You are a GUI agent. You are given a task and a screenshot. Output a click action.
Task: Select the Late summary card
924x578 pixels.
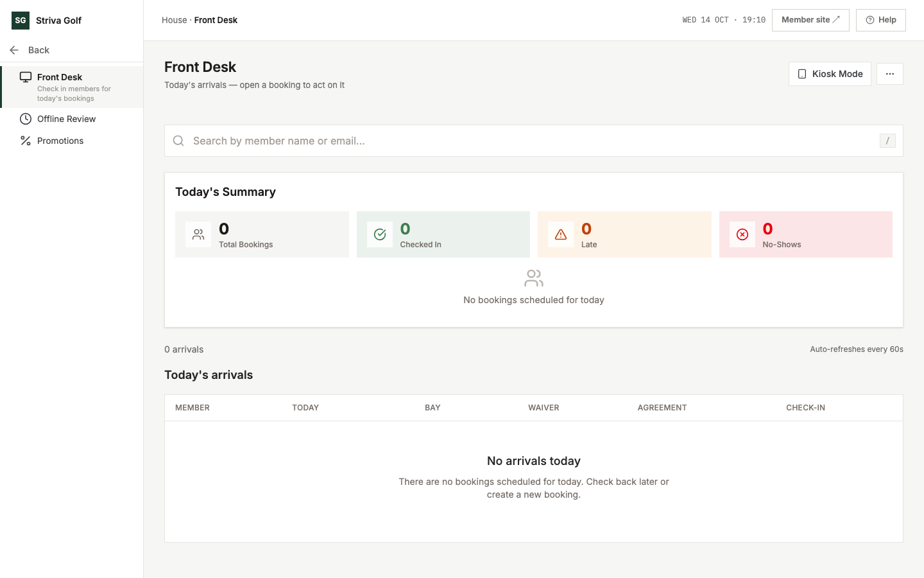(x=624, y=234)
